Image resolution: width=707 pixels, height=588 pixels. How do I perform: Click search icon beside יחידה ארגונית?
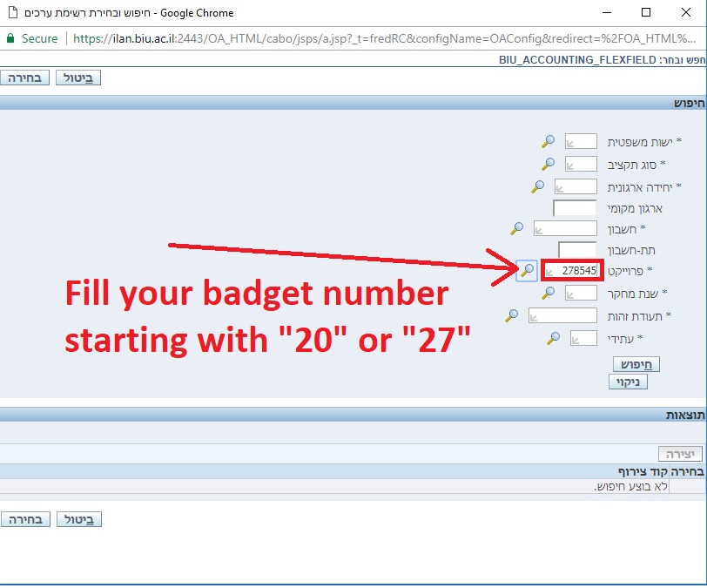point(538,186)
